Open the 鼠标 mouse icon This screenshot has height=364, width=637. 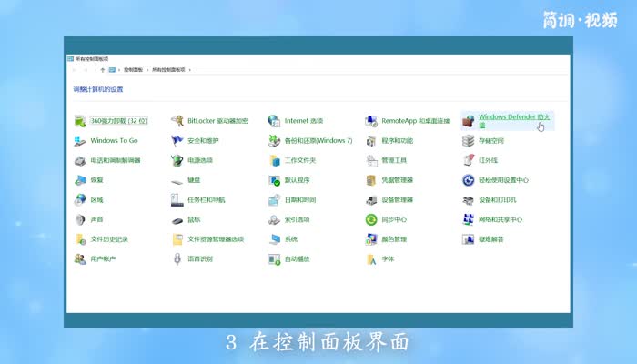pyautogui.click(x=177, y=220)
